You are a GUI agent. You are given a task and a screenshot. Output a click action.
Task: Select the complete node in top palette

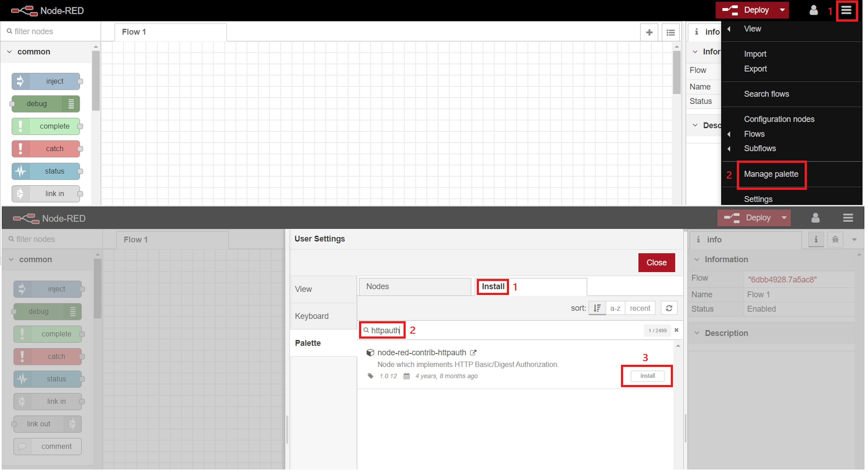tap(46, 126)
